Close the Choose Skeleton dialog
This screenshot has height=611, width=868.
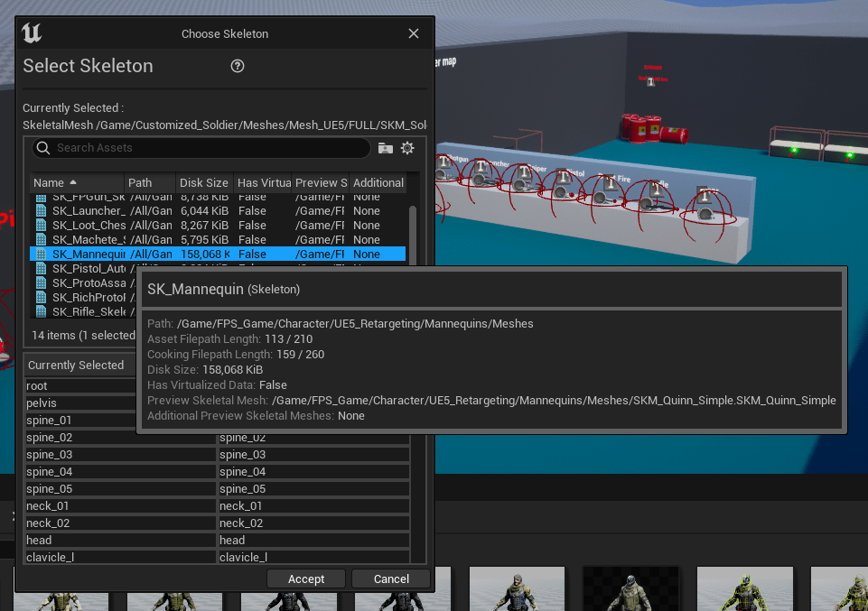[x=414, y=33]
